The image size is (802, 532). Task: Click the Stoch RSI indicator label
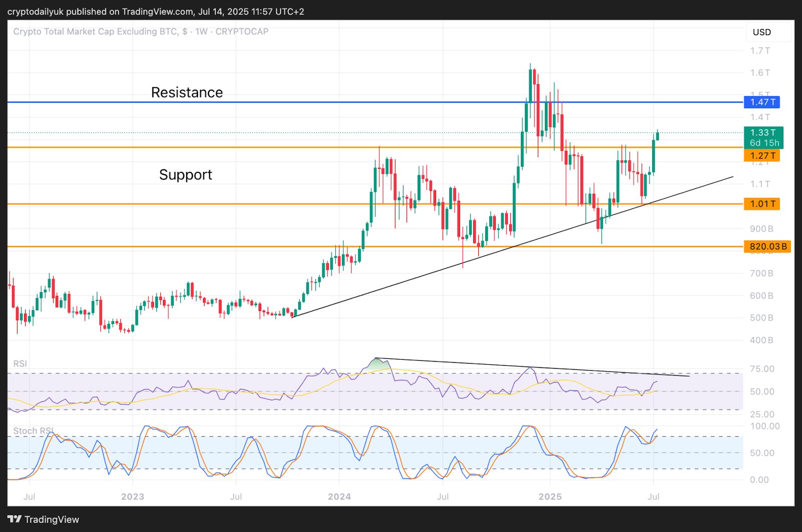tap(34, 431)
